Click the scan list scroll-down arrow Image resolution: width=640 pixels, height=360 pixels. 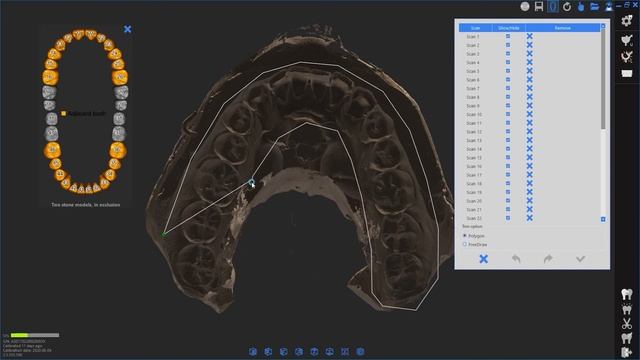coord(603,220)
